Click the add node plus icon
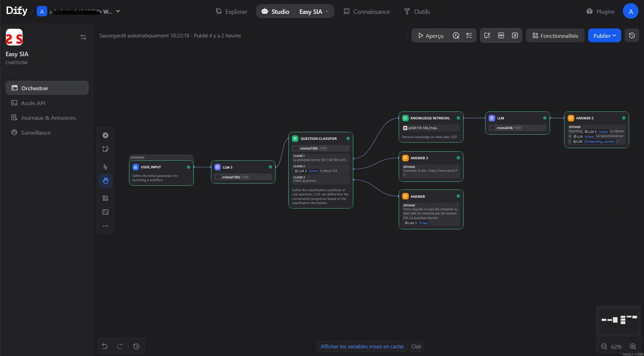The height and width of the screenshot is (356, 644). pos(105,135)
